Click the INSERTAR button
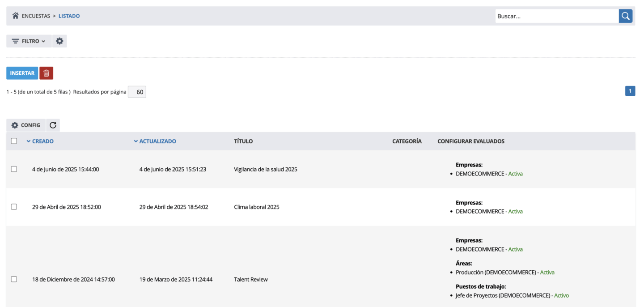The image size is (644, 307). (x=22, y=73)
